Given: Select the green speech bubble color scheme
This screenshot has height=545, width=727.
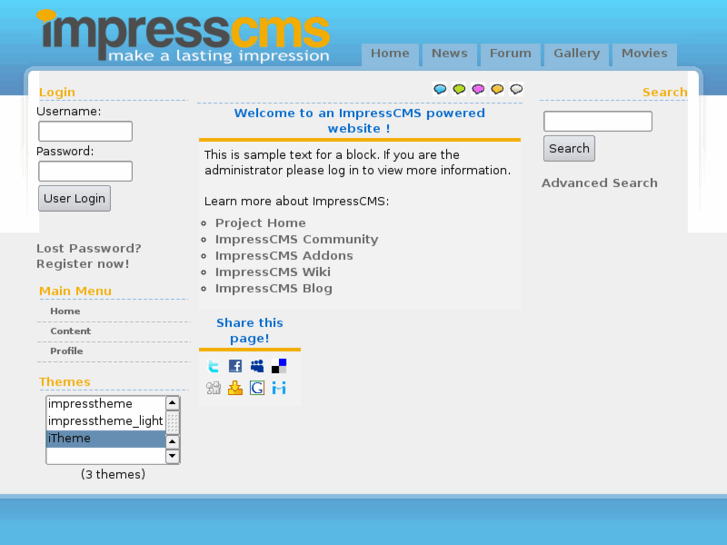Looking at the screenshot, I should click(459, 89).
